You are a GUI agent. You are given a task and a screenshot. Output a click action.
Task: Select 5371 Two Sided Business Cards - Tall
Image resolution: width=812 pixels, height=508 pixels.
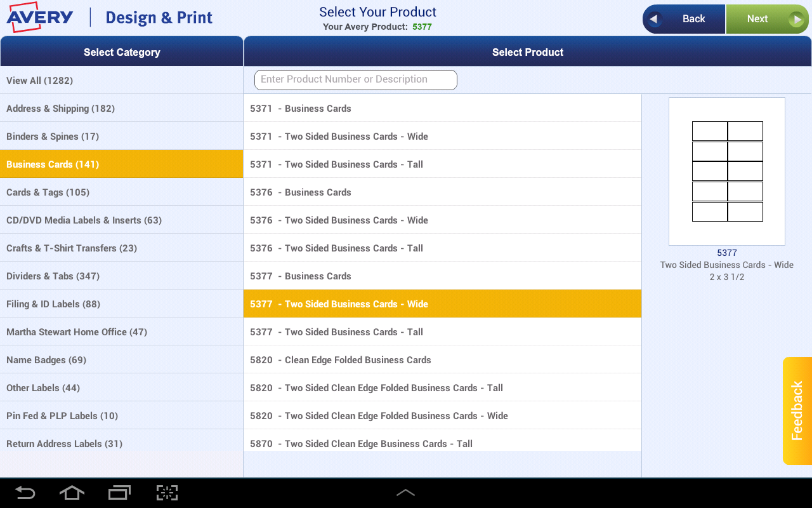coord(442,164)
